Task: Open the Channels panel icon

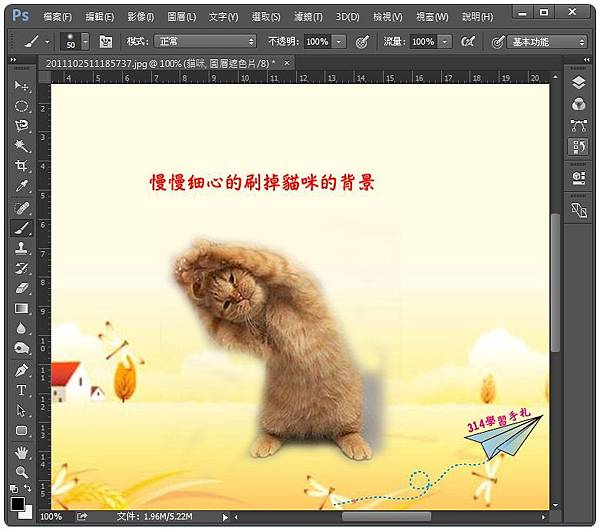Action: (x=579, y=104)
